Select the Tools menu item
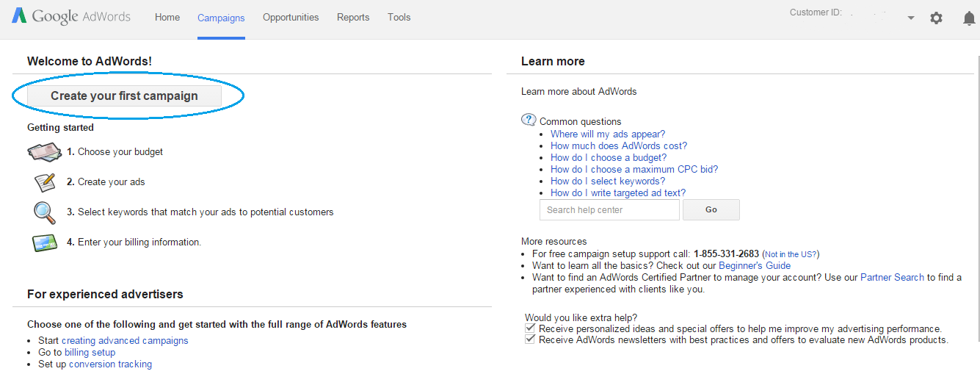The width and height of the screenshot is (980, 374). click(399, 17)
